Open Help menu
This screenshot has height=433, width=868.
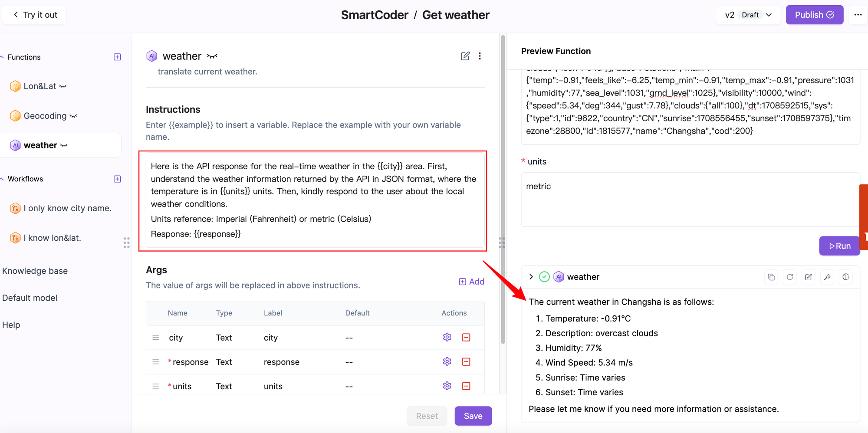coord(11,325)
